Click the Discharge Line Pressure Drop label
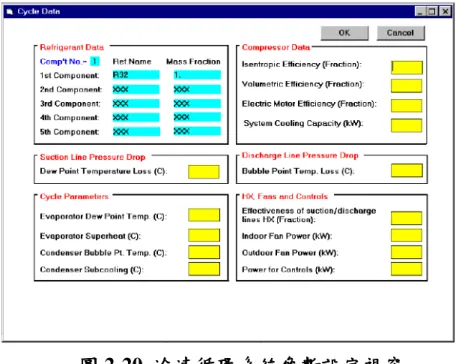456x364 pixels. (300, 155)
